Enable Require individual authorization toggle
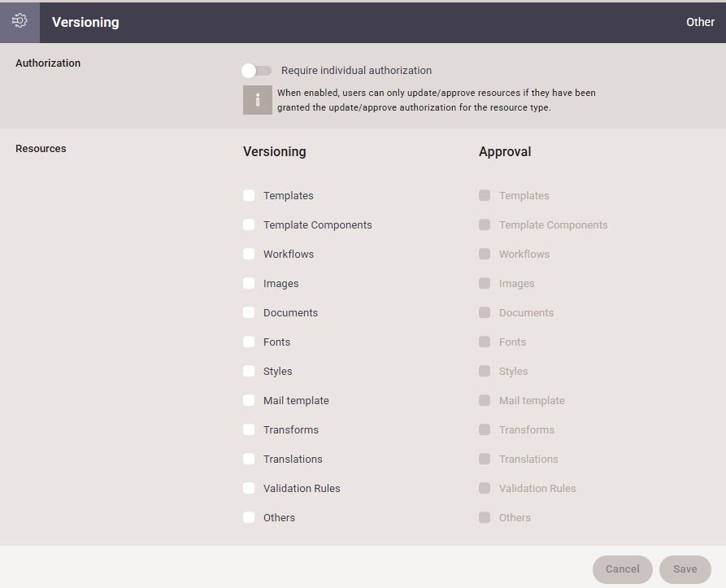The image size is (726, 588). [256, 71]
